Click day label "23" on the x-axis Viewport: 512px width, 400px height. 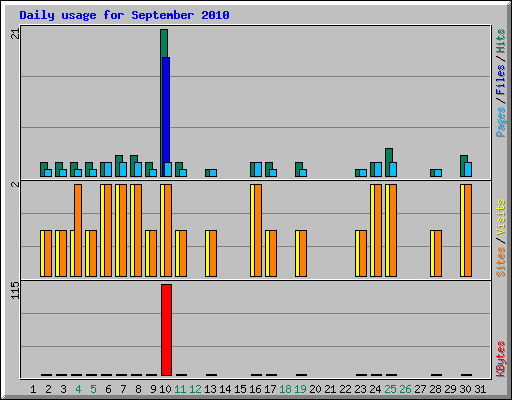click(x=360, y=389)
